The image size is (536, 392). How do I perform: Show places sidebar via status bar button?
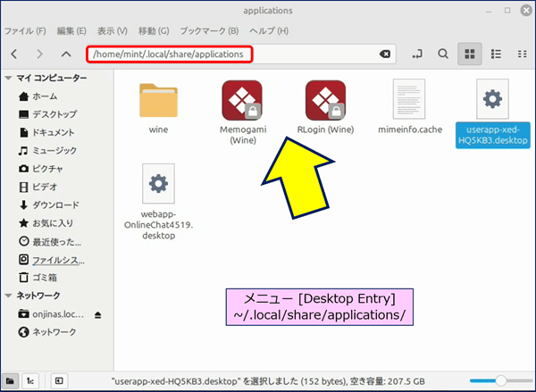pos(10,380)
